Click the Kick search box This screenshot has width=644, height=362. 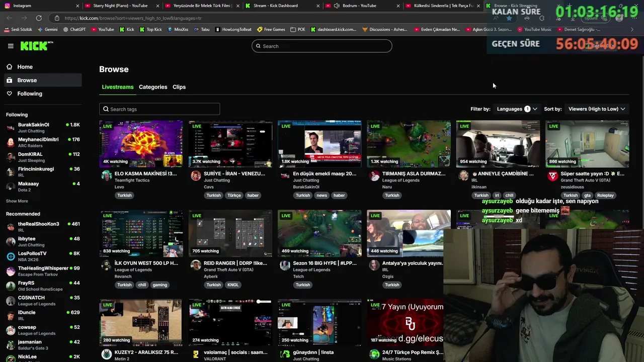coord(322,46)
